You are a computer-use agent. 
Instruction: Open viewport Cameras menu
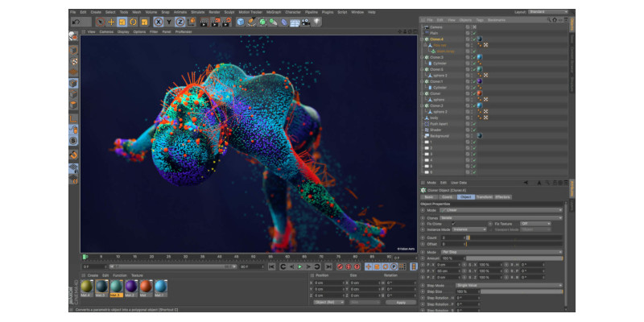click(106, 31)
